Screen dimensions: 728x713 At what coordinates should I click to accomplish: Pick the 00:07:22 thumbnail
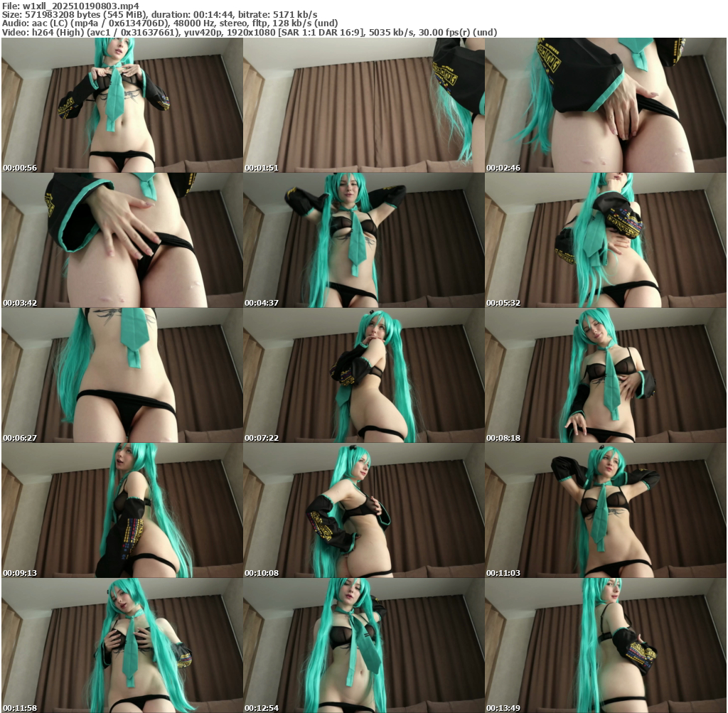[363, 375]
